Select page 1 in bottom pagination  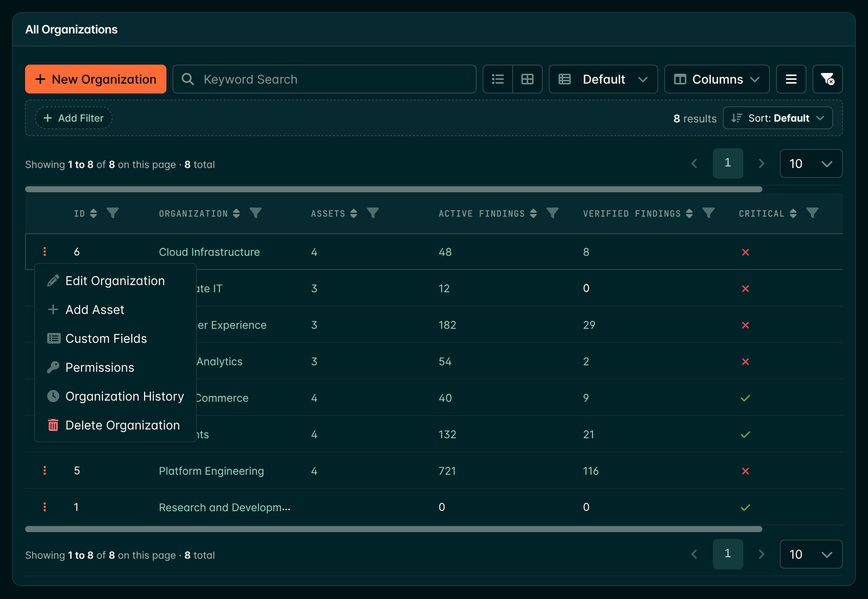point(728,554)
